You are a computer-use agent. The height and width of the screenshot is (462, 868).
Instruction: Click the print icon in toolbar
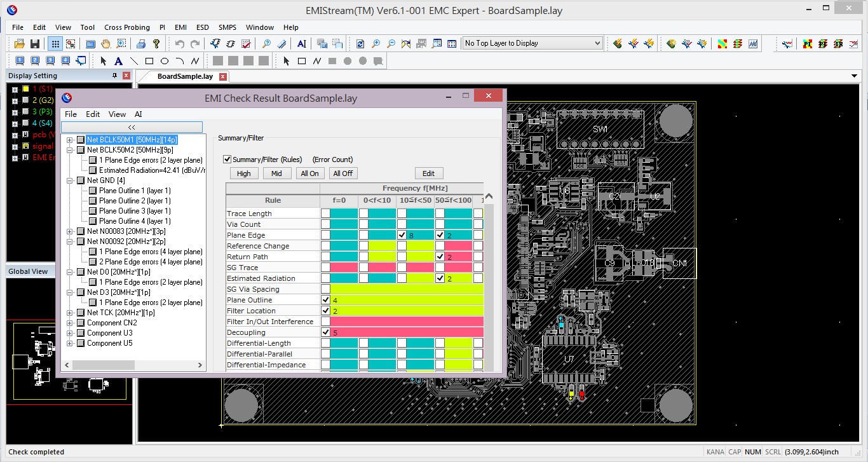pyautogui.click(x=141, y=43)
